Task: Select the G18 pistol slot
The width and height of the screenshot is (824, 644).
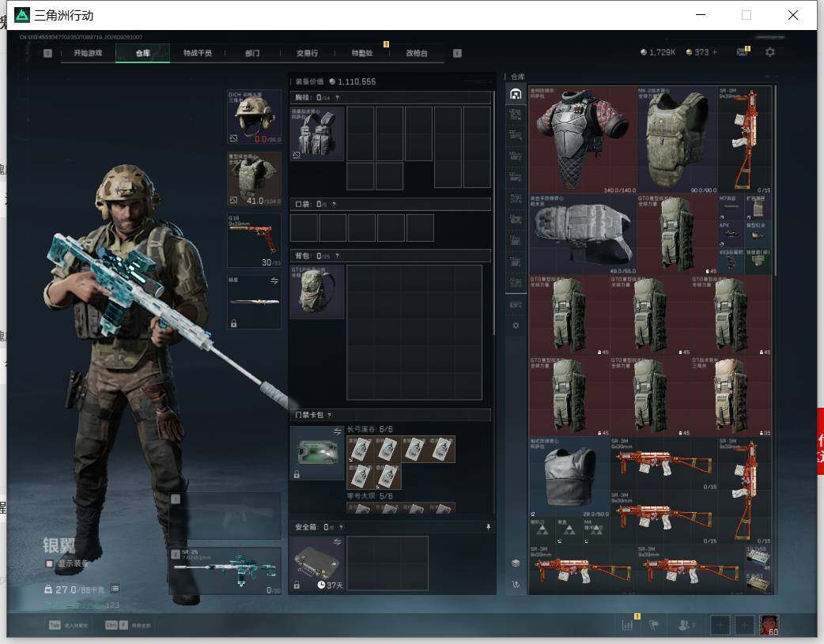Action: coord(255,240)
